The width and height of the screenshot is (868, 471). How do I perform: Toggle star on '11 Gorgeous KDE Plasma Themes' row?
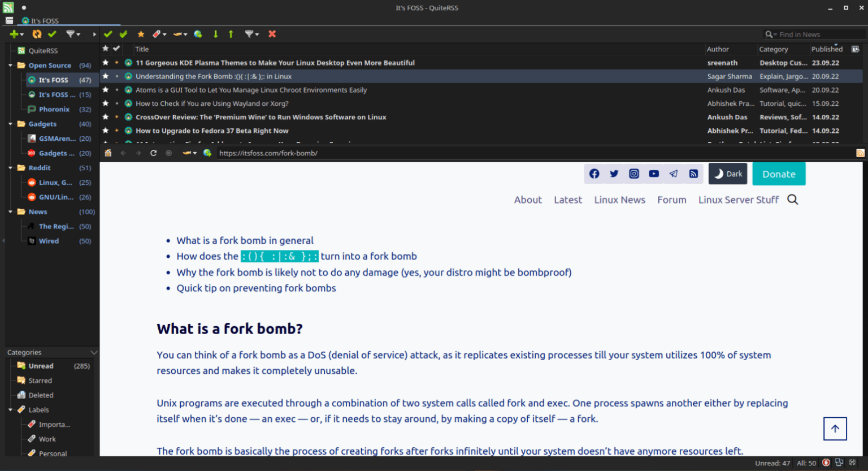click(105, 63)
